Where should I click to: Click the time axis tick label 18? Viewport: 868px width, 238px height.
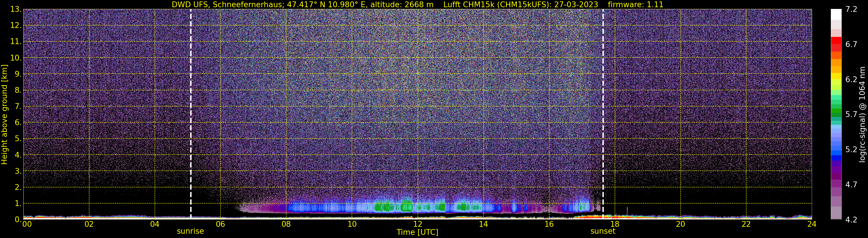pyautogui.click(x=614, y=224)
